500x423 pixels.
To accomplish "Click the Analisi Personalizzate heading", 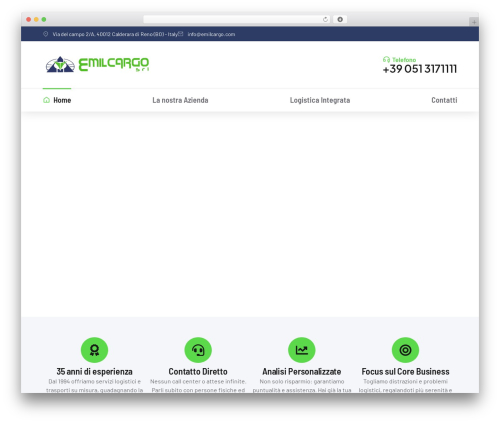I will pos(302,371).
